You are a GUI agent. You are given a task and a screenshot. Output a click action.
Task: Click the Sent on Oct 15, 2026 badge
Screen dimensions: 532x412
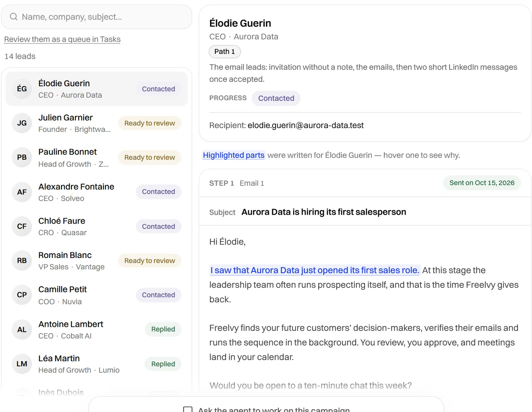(x=482, y=183)
